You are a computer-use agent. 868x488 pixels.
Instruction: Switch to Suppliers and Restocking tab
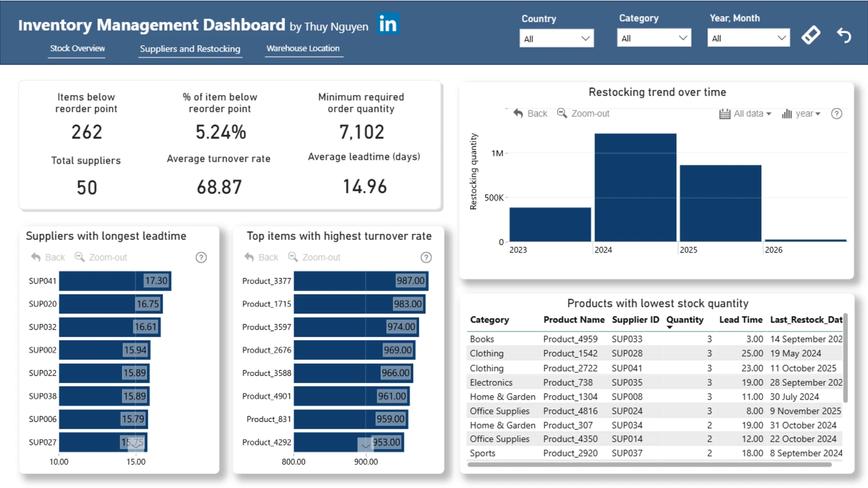pos(190,49)
